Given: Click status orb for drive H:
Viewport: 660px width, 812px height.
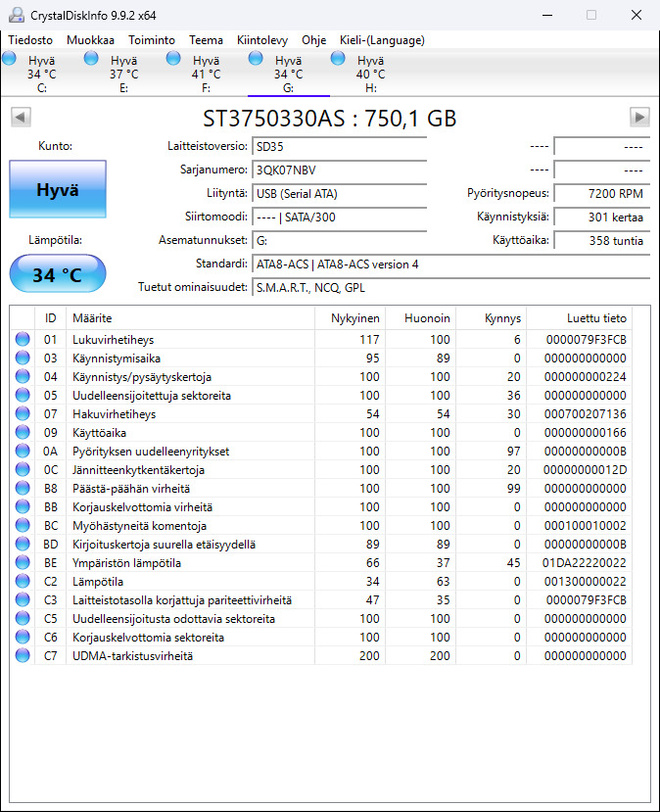Looking at the screenshot, I should click(338, 58).
